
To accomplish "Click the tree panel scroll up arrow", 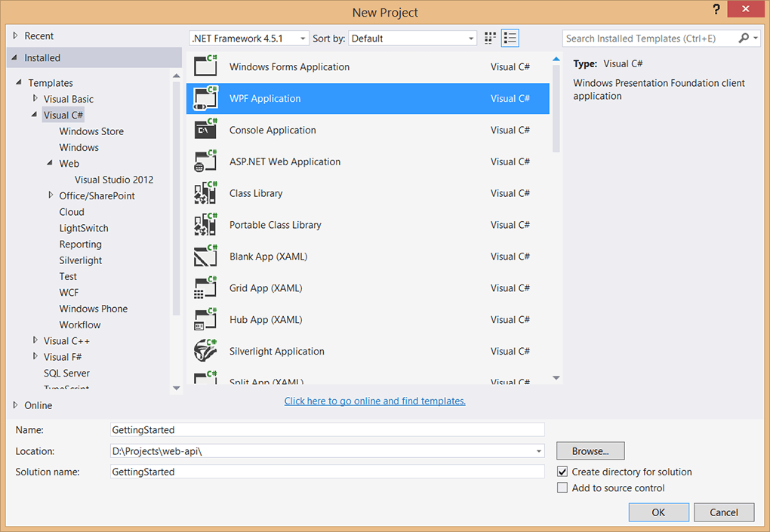I will click(177, 75).
